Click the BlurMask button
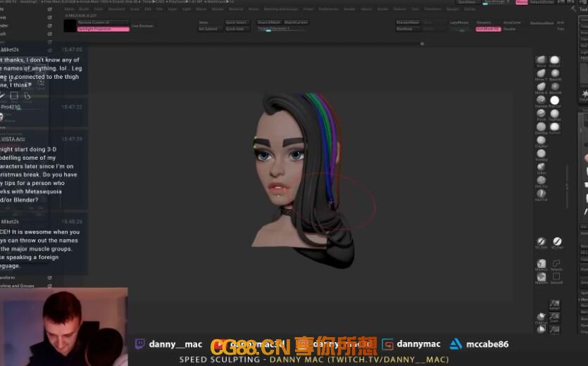The height and width of the screenshot is (366, 588). (x=408, y=29)
